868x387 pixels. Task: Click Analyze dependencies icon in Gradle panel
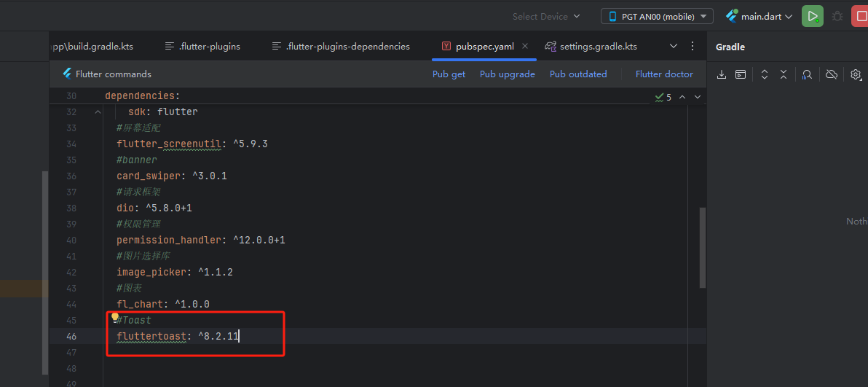[807, 74]
